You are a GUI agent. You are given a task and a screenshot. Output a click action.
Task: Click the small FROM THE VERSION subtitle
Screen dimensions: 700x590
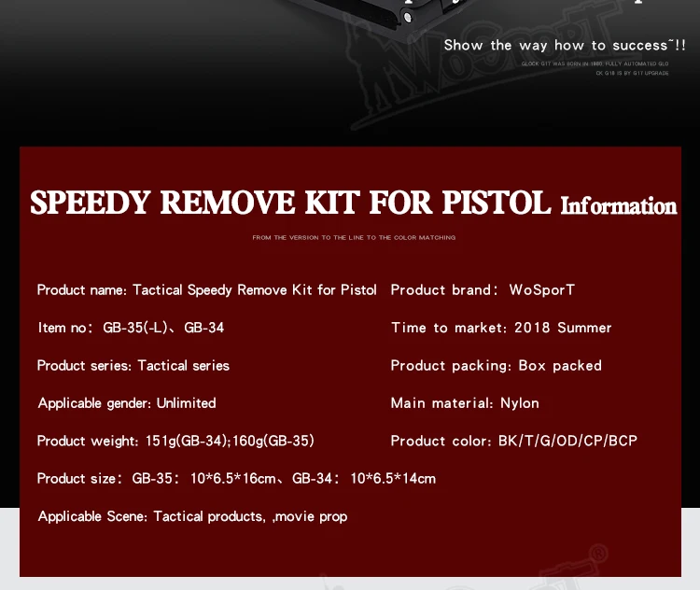[354, 238]
